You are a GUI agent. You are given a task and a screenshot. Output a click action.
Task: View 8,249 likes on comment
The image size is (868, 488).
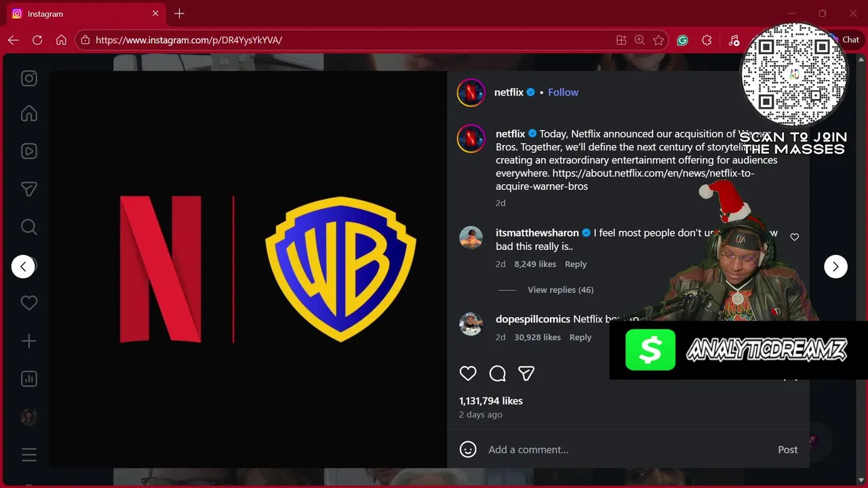pyautogui.click(x=535, y=264)
